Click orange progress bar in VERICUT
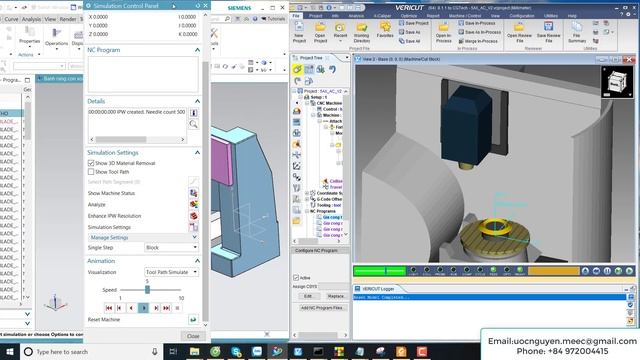This screenshot has width=640, height=360. (553, 271)
